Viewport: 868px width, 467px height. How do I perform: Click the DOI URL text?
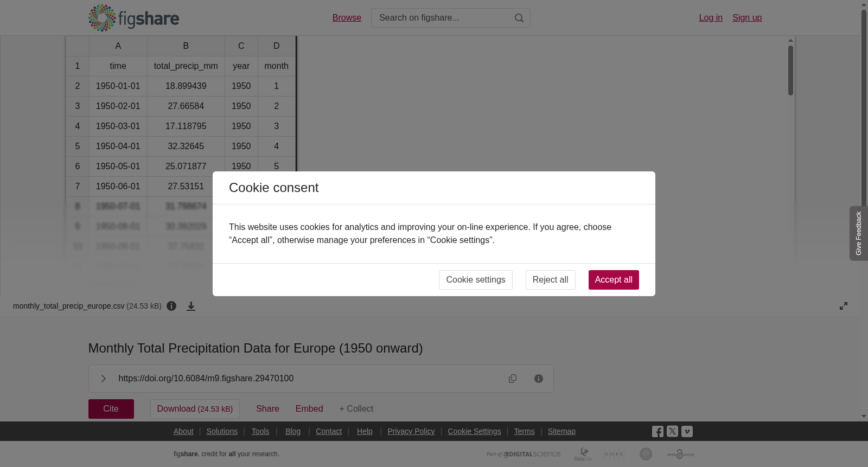click(206, 379)
